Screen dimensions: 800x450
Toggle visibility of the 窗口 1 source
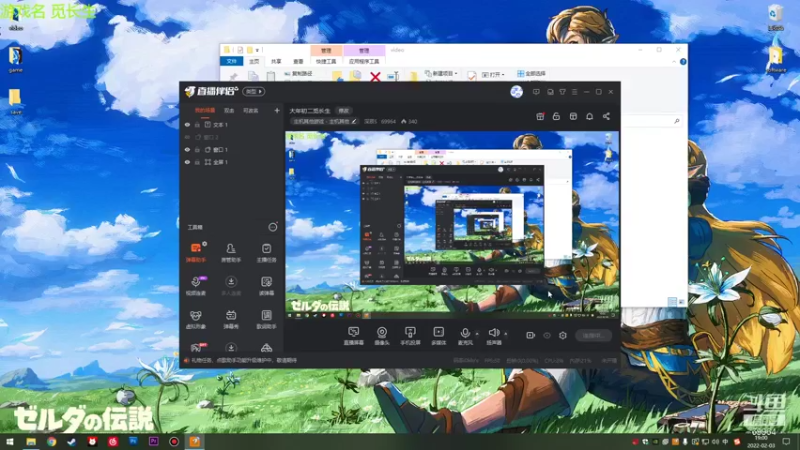point(187,149)
